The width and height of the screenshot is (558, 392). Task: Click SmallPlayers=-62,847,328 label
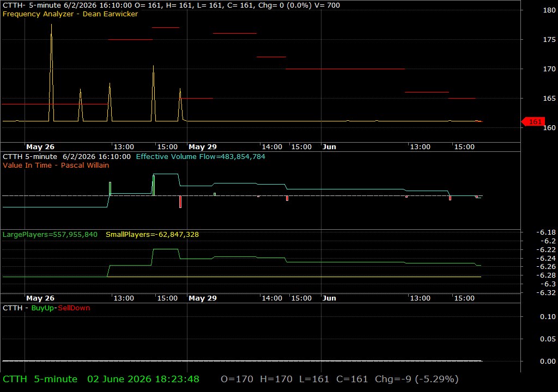(153, 235)
